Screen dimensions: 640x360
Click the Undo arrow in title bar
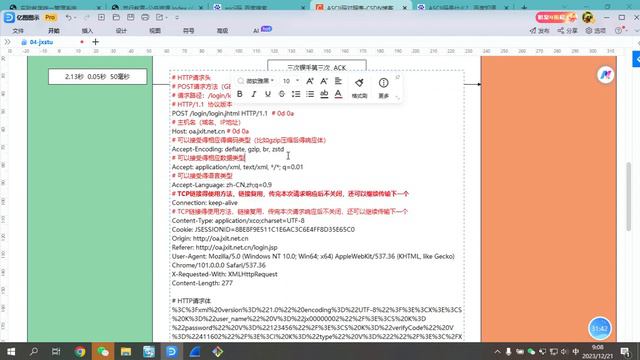coord(69,18)
